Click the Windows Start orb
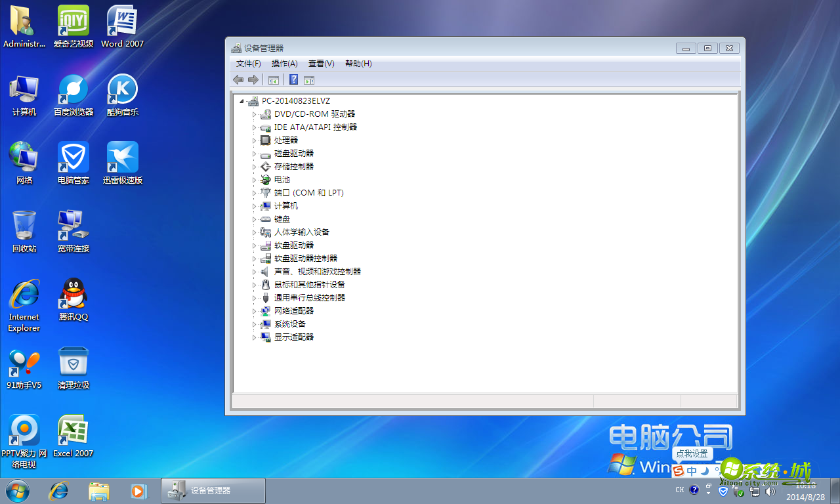The image size is (840, 504). click(x=16, y=491)
